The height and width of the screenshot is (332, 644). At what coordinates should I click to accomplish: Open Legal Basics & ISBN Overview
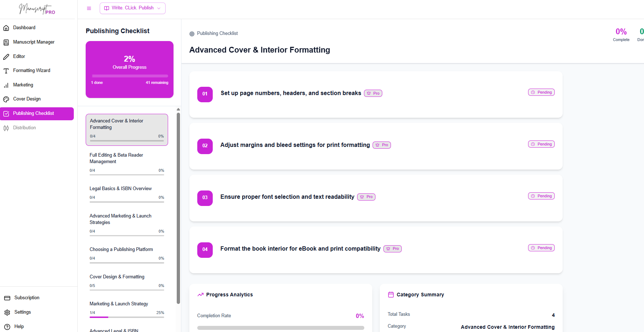(121, 188)
